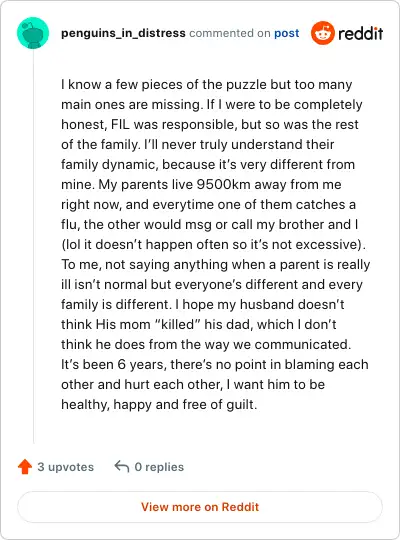Click the orange upvote arrow icon
The height and width of the screenshot is (540, 400).
click(25, 467)
